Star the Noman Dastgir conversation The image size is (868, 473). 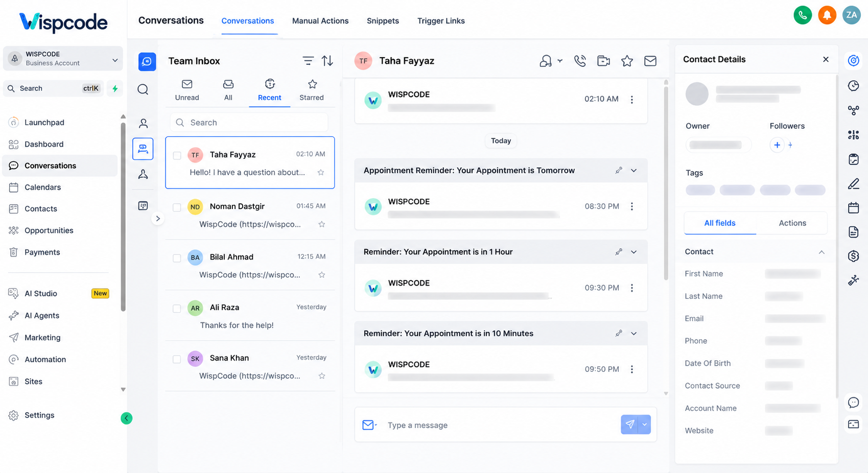tap(322, 224)
